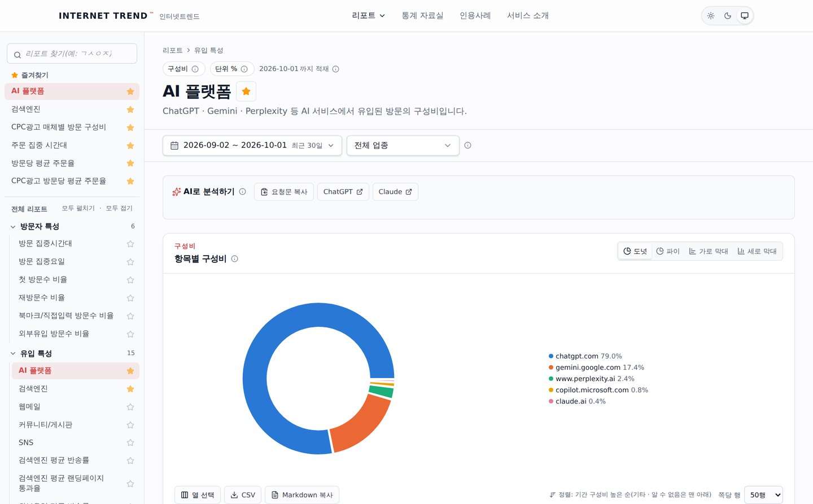This screenshot has height=504, width=813.
Task: Favorite 웹메일 report star
Action: tap(130, 407)
